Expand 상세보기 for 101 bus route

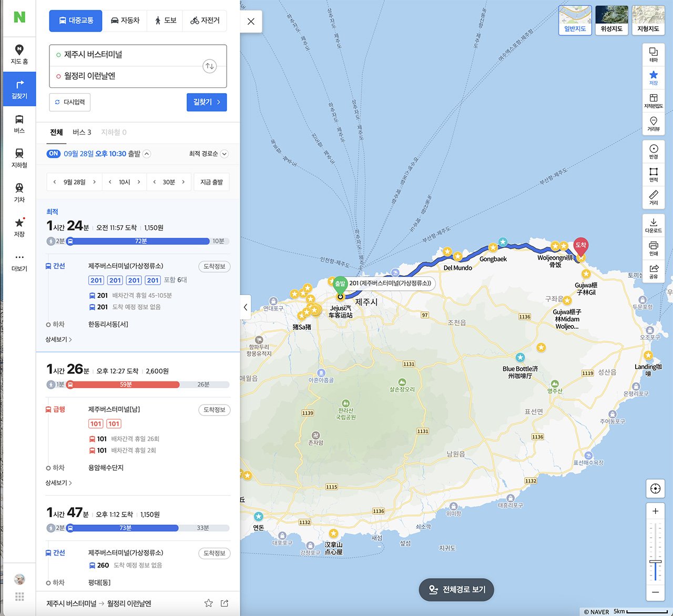58,482
